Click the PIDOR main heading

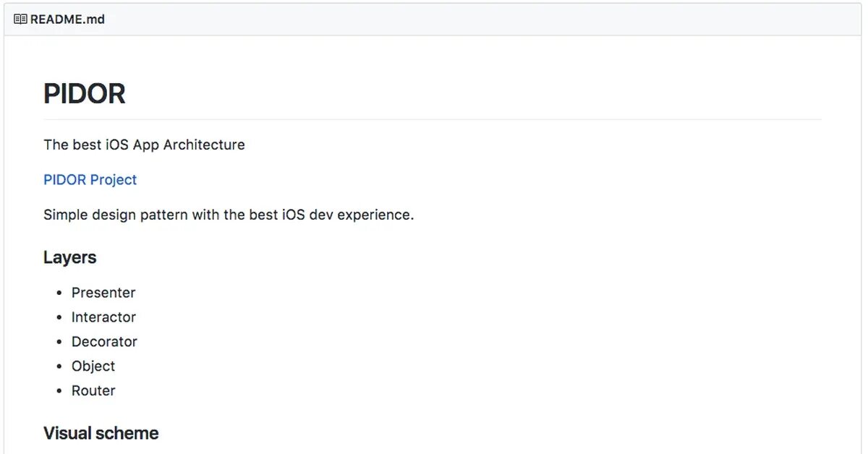click(85, 94)
